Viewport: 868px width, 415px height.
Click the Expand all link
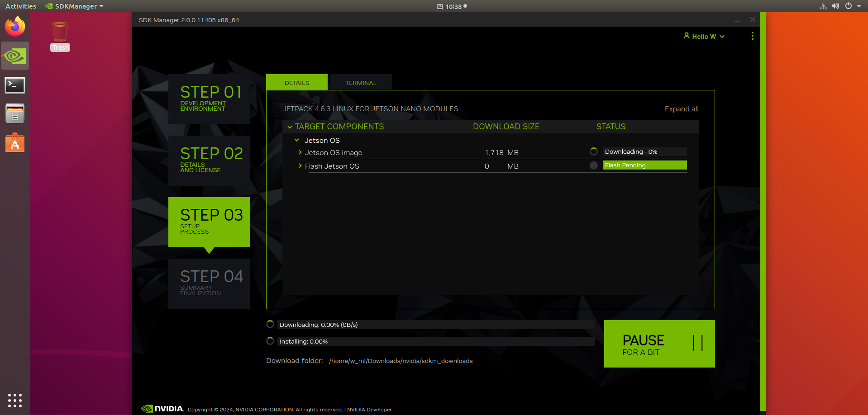(681, 109)
